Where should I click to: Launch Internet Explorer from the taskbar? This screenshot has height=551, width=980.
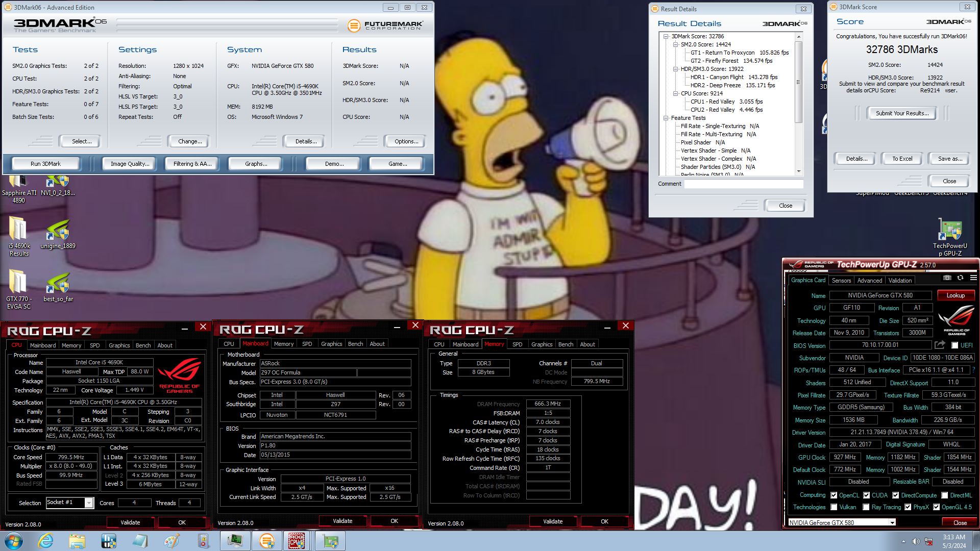(46, 541)
